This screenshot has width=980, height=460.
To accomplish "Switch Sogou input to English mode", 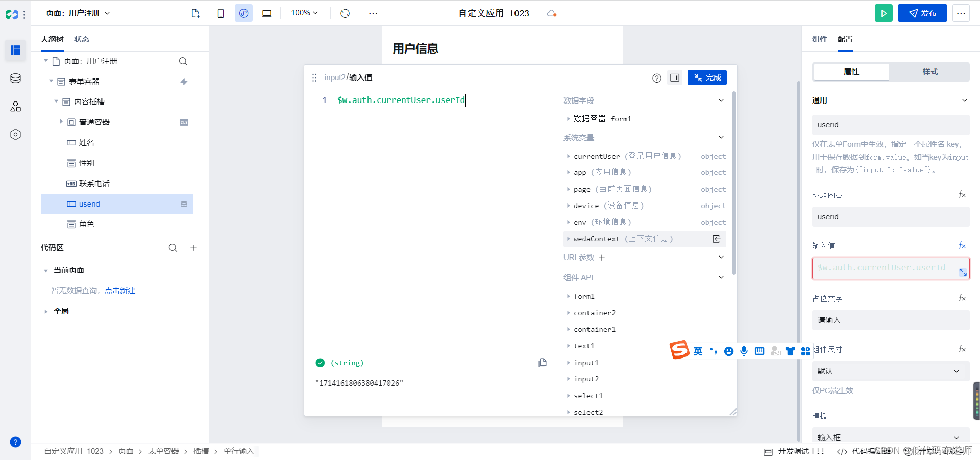I will [698, 351].
